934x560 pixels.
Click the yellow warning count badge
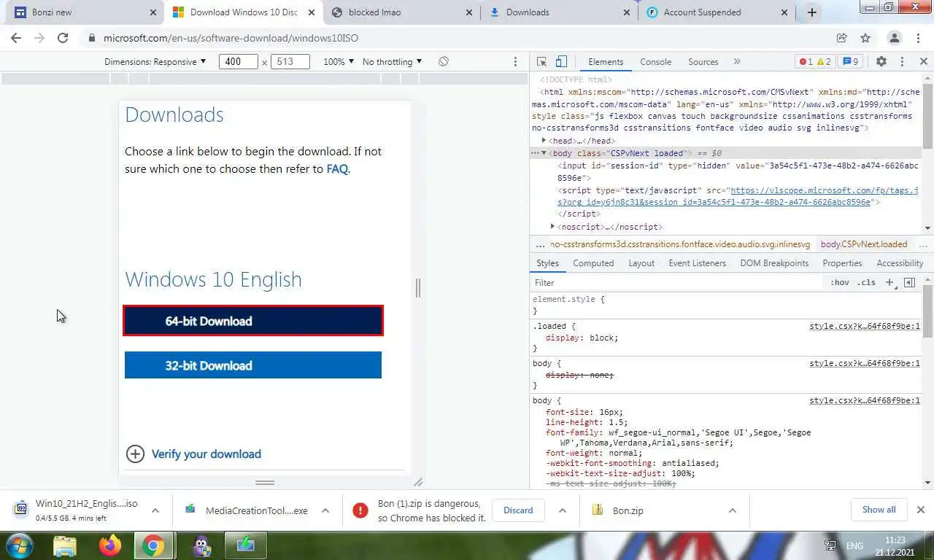click(823, 62)
